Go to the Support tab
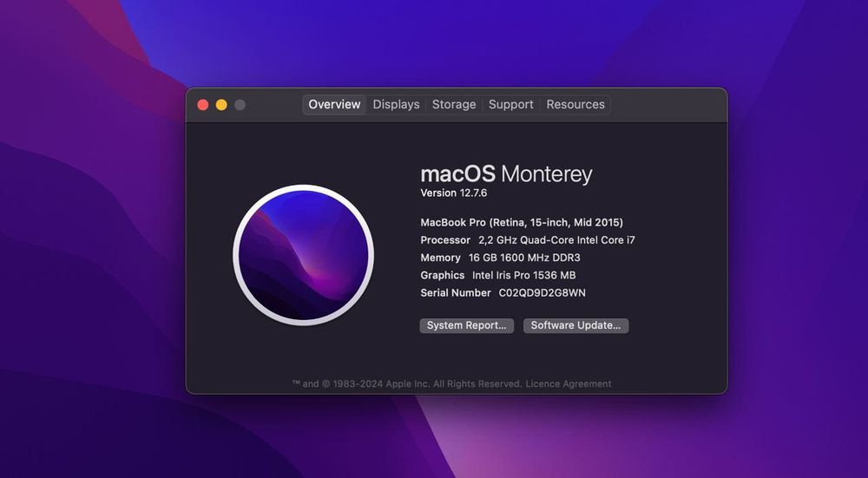 click(x=511, y=105)
